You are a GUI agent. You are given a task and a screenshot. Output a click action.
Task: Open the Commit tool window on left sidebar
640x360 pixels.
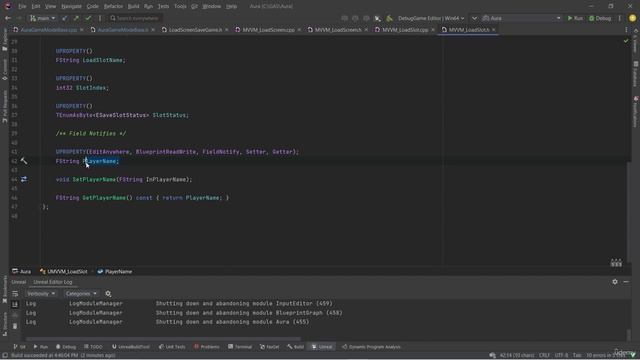click(x=4, y=69)
